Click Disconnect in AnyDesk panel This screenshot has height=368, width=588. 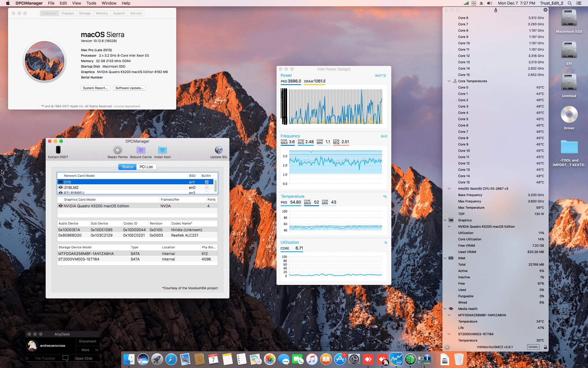pyautogui.click(x=88, y=341)
